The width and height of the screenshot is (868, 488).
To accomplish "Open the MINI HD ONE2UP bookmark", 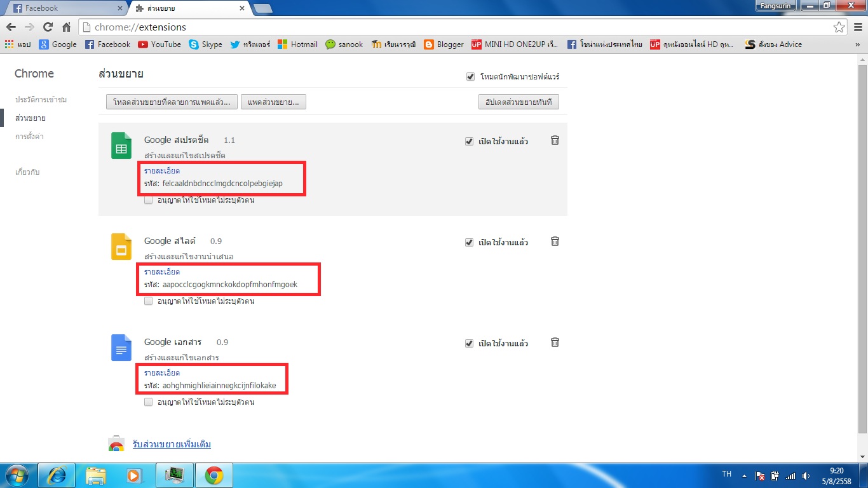I will point(515,44).
